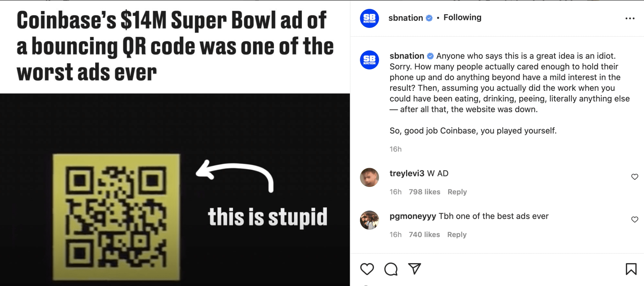The height and width of the screenshot is (286, 644).
Task: Open sbnation profile picture in header
Action: point(369,19)
